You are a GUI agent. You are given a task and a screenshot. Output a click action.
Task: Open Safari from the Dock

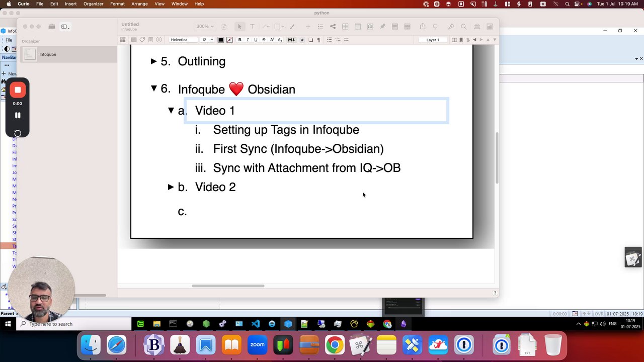click(x=117, y=345)
